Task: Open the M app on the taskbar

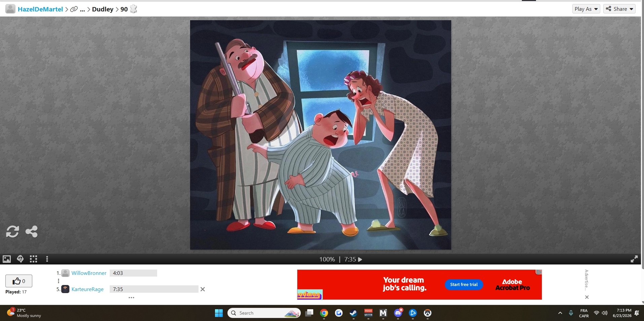Action: [383, 313]
